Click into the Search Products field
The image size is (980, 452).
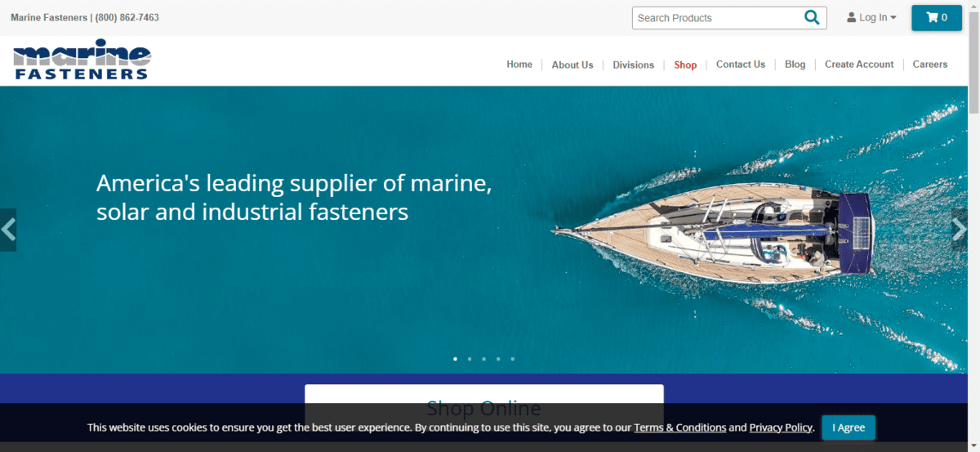(717, 18)
